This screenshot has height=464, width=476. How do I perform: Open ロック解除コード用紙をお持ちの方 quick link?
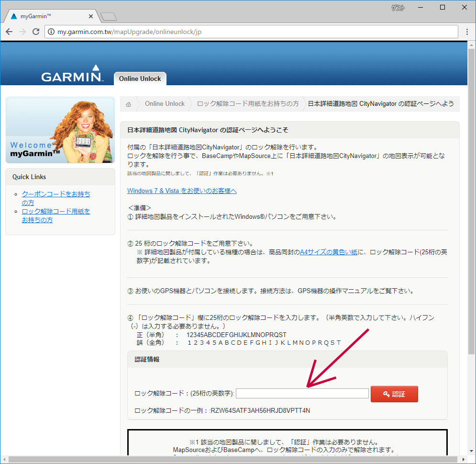point(56,215)
